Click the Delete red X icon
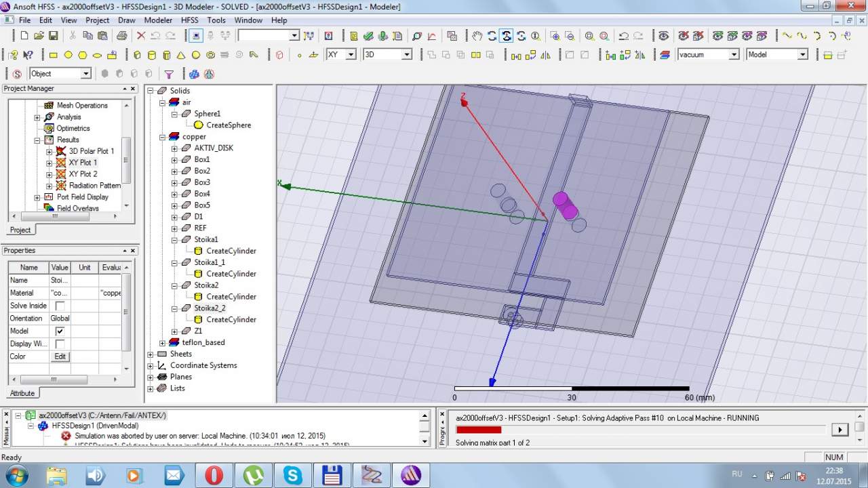 coord(141,36)
